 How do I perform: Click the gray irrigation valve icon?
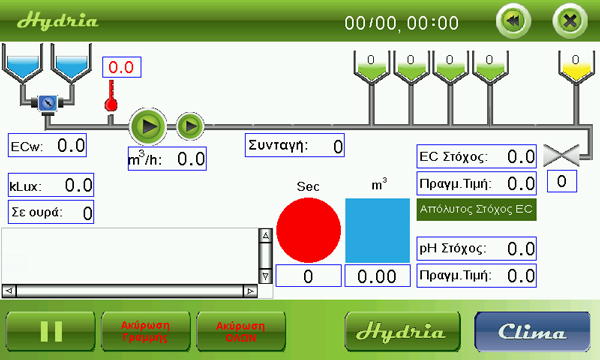561,155
